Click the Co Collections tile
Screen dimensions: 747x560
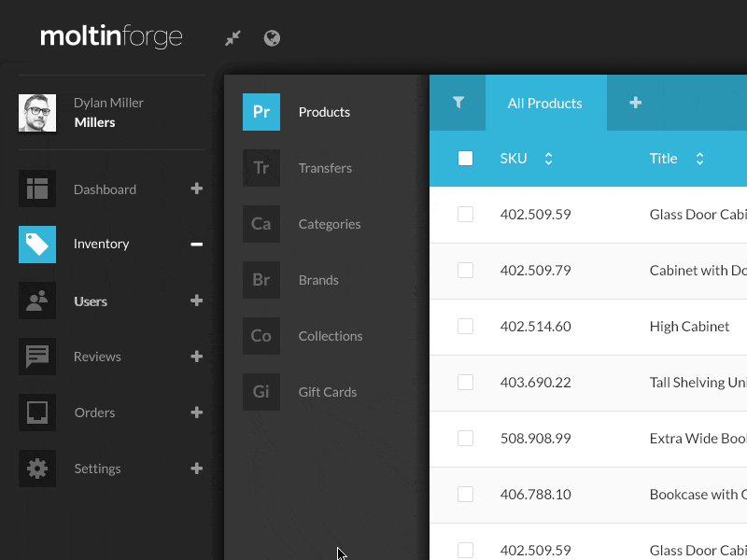click(261, 336)
